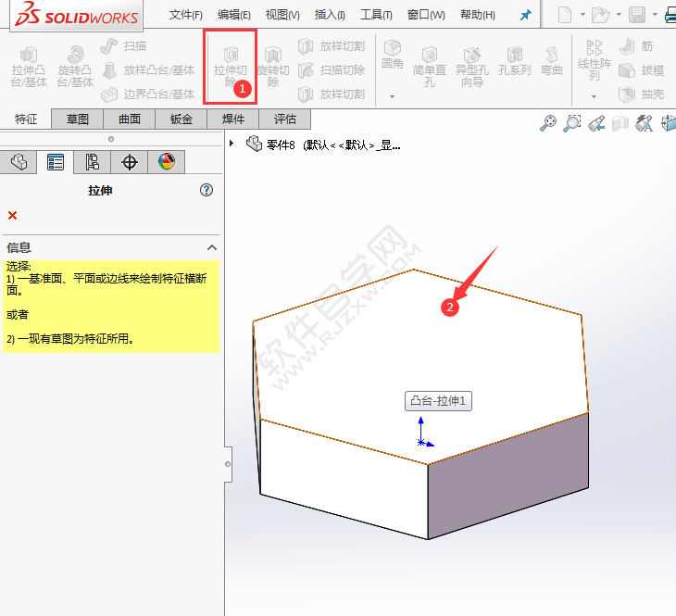Viewport: 676px width, 616px height.
Task: Switch to the 焊件 tab
Action: coord(232,119)
